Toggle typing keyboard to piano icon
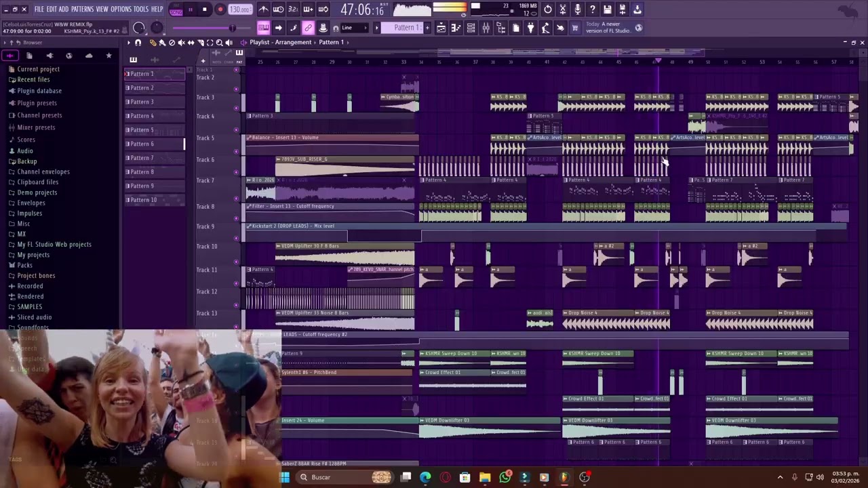Image resolution: width=868 pixels, height=488 pixels. click(x=263, y=28)
